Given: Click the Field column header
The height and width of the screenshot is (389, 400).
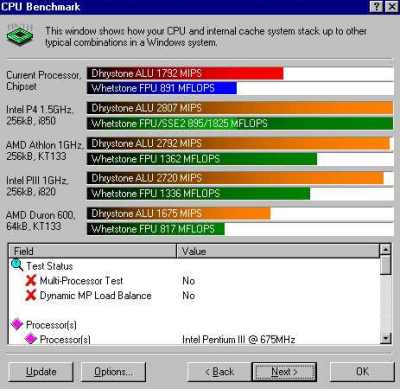Looking at the screenshot, I should click(x=92, y=251).
